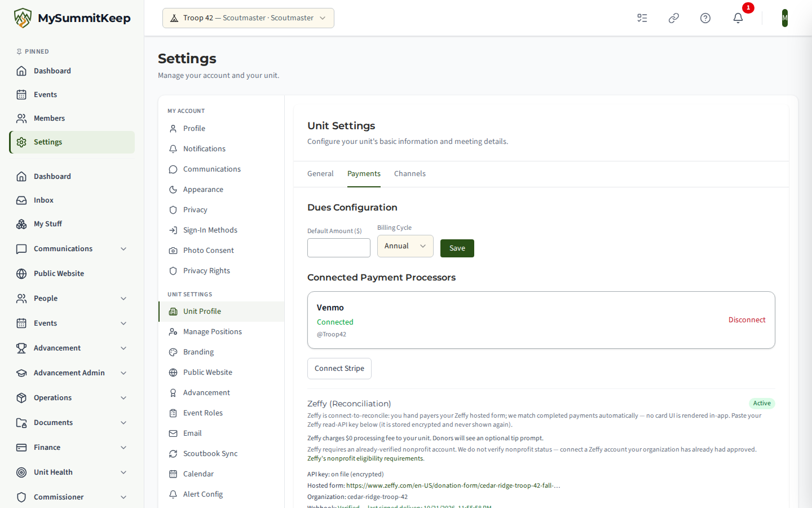This screenshot has height=508, width=812.
Task: Click the Sign-In Methods arrow icon
Action: 173,230
